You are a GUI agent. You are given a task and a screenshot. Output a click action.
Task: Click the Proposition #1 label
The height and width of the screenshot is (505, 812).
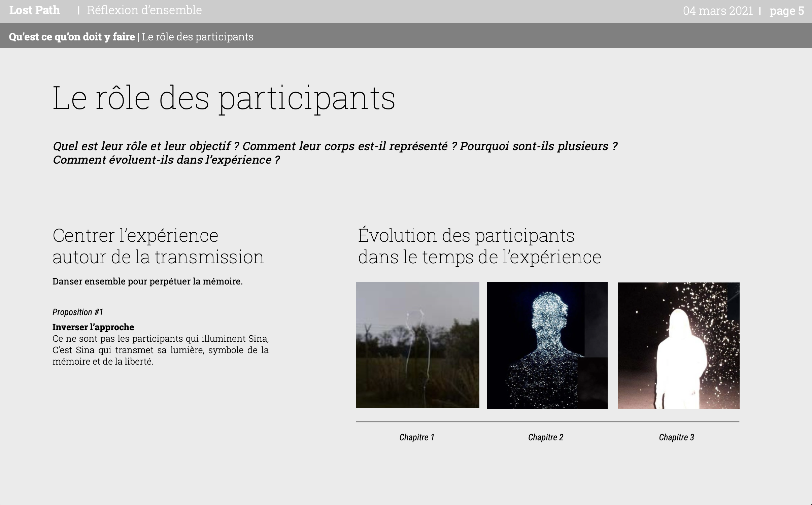tap(77, 312)
